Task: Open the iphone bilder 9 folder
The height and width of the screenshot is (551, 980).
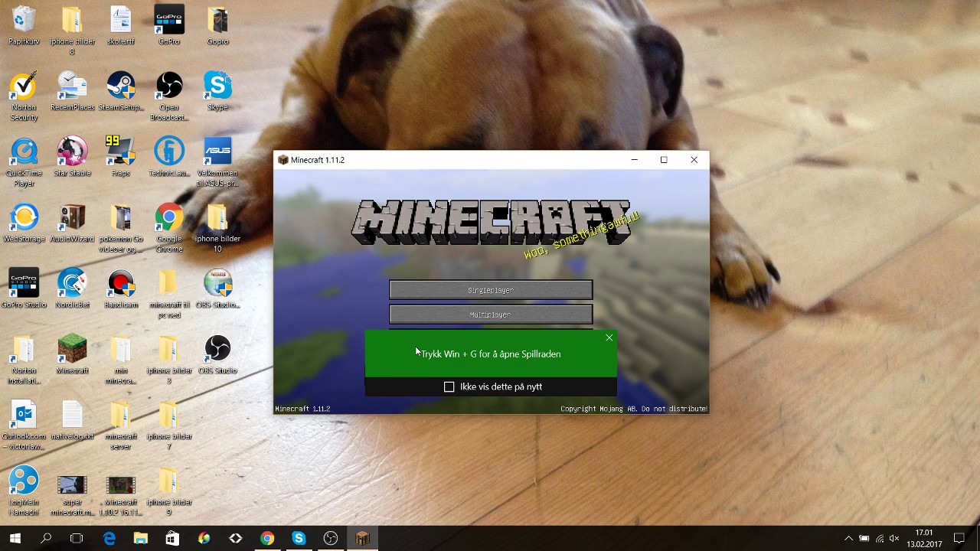Action: coord(169,491)
